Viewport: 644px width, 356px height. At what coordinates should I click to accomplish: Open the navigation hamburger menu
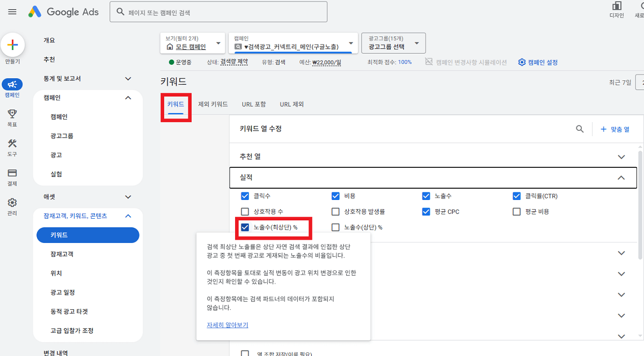12,12
